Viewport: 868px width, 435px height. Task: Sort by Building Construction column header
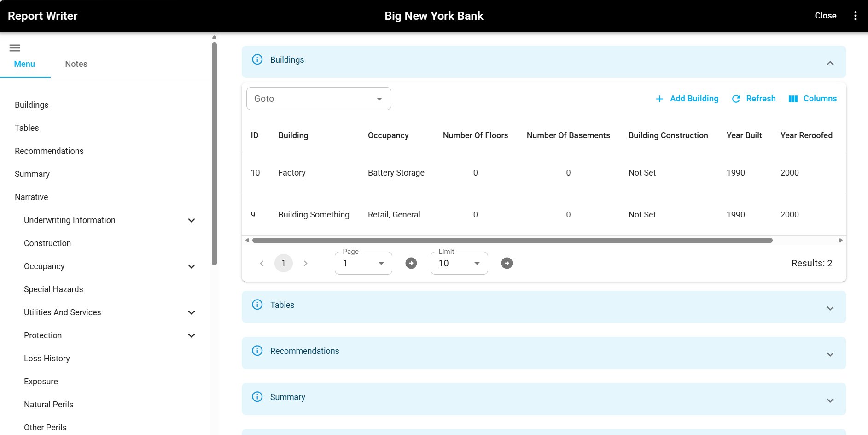pyautogui.click(x=668, y=135)
